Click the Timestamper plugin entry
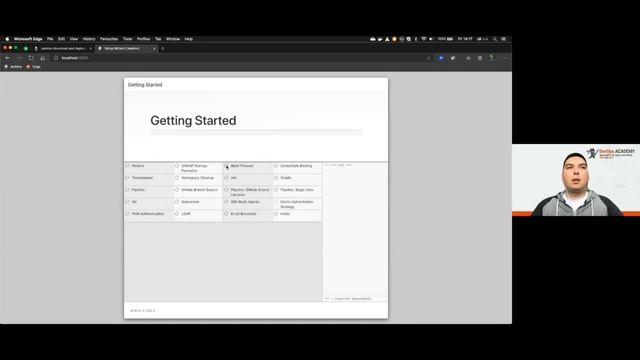 point(149,180)
